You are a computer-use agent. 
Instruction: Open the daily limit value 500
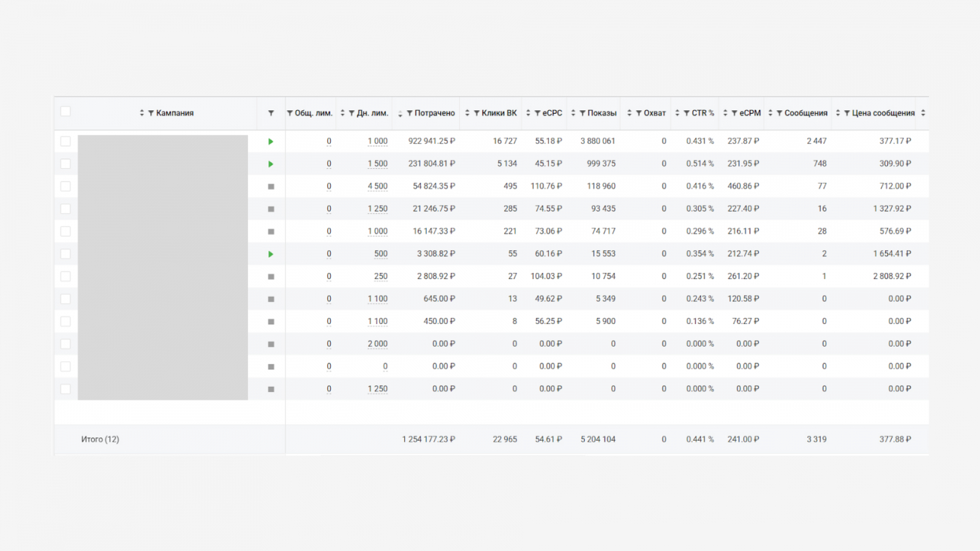(381, 254)
